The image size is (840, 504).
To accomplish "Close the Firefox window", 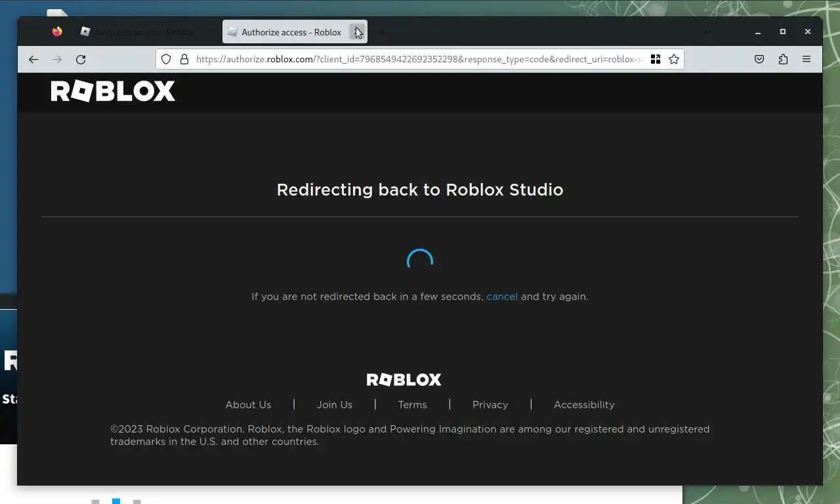I will [x=808, y=31].
